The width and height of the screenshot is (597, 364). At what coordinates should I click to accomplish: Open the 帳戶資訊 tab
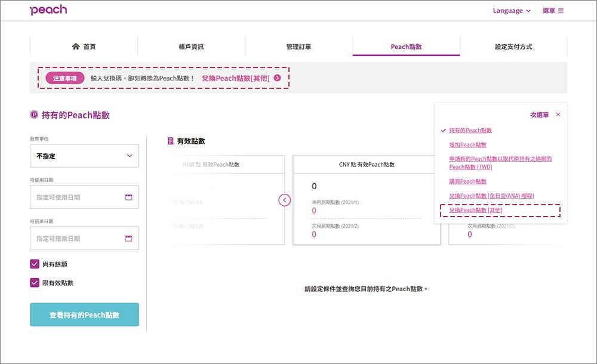(x=191, y=47)
